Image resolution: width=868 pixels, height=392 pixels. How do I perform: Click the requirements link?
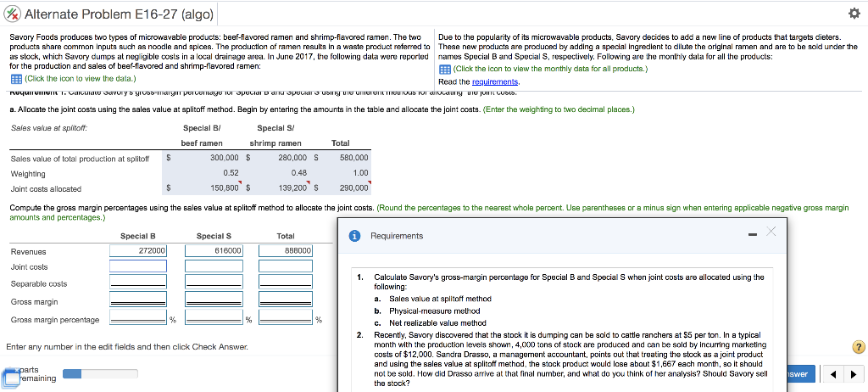click(497, 81)
